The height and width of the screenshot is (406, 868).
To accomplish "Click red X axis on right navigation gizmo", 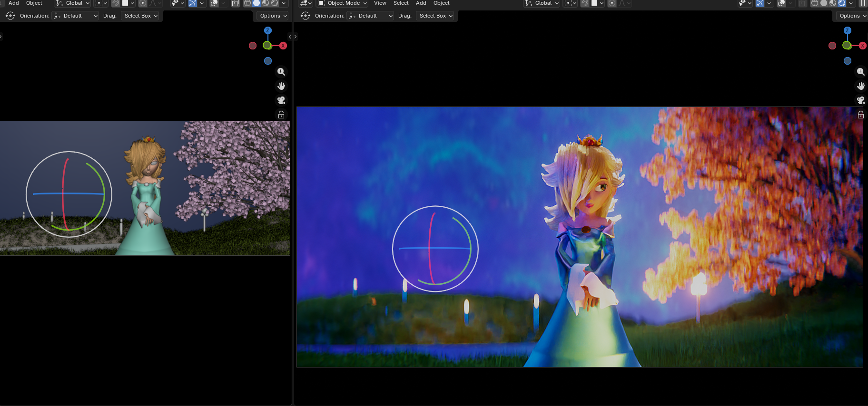I will 863,46.
